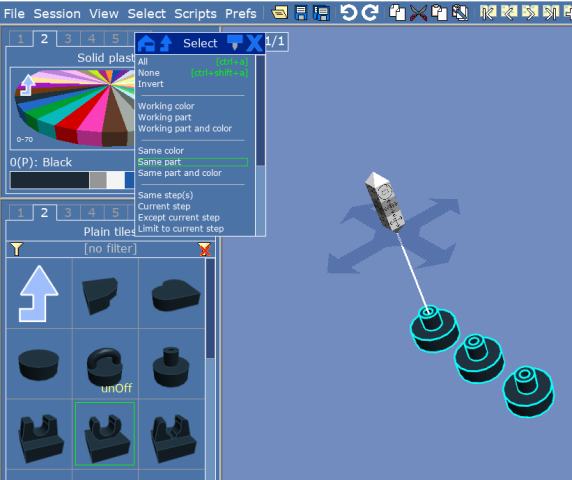Pick the black color swatch

(50, 180)
